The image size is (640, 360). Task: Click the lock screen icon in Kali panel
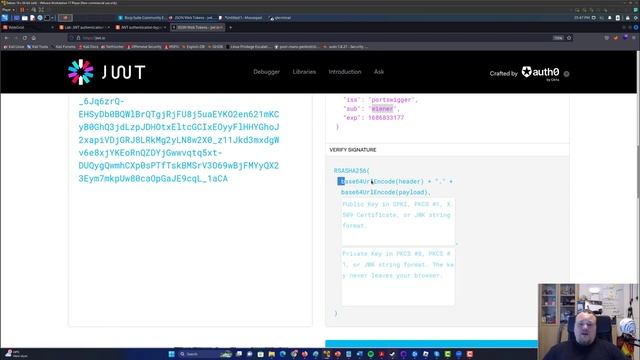[x=628, y=18]
